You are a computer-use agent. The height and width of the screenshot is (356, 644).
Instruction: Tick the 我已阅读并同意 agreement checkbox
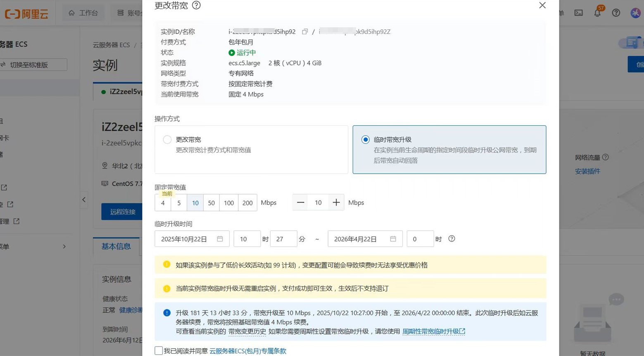(159, 351)
